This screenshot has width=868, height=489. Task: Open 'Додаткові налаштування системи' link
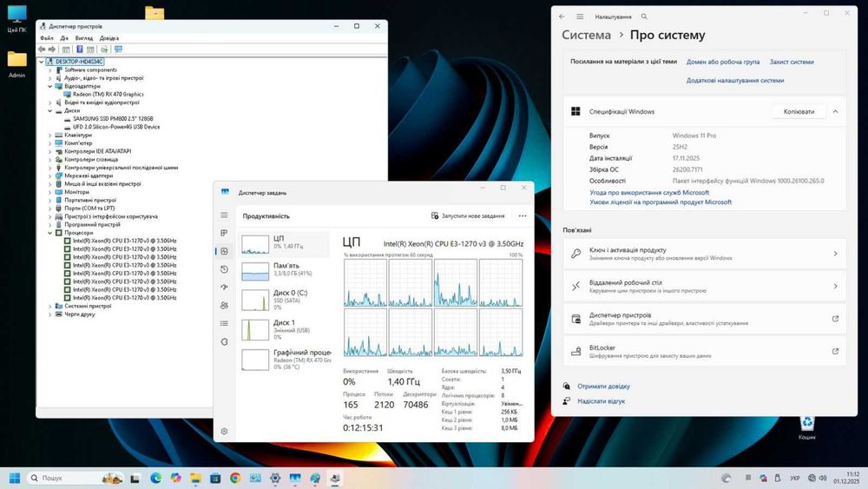[734, 80]
